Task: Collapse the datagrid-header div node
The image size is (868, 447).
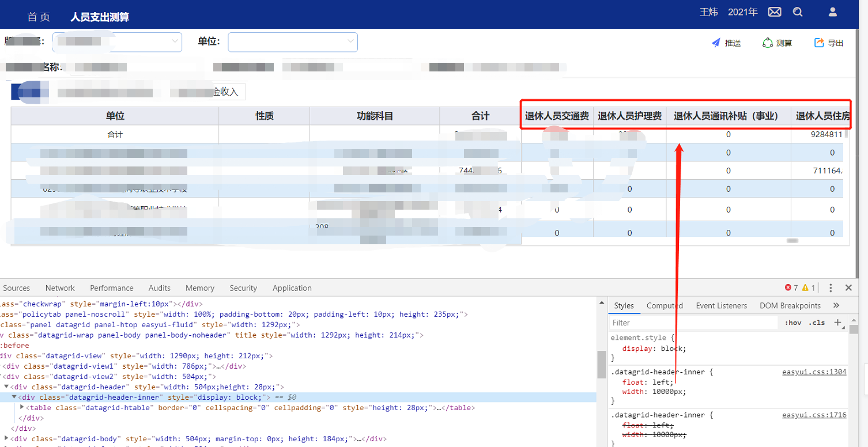Action: (x=7, y=387)
